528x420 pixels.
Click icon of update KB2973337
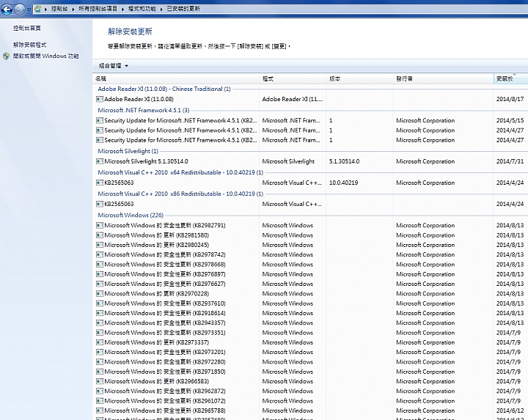[x=100, y=342]
